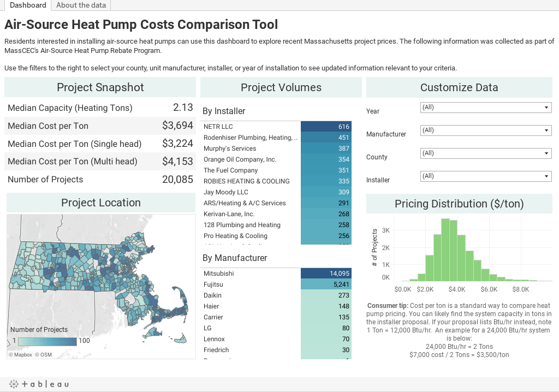Click the tallest histogram bar in Pricing Distribution
Image resolution: width=559 pixels, height=392 pixels.
[445, 250]
